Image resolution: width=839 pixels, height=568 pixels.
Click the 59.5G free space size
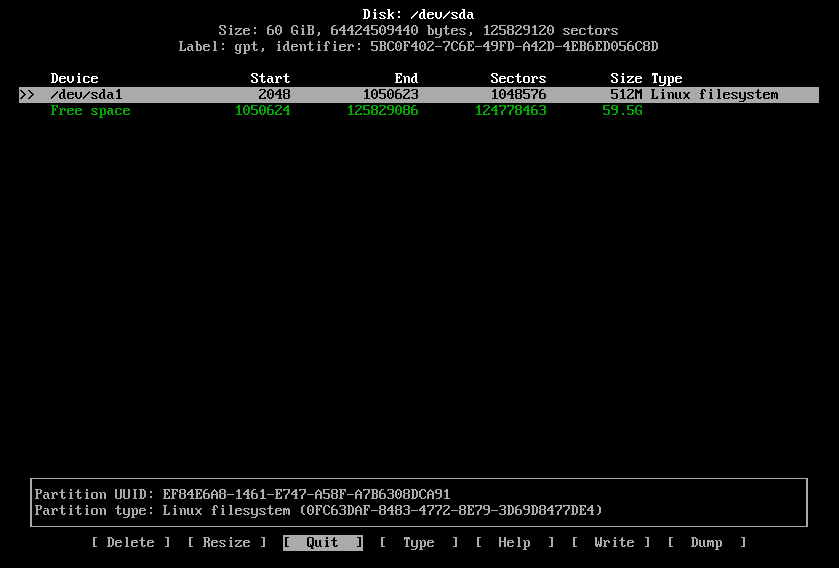coord(622,111)
